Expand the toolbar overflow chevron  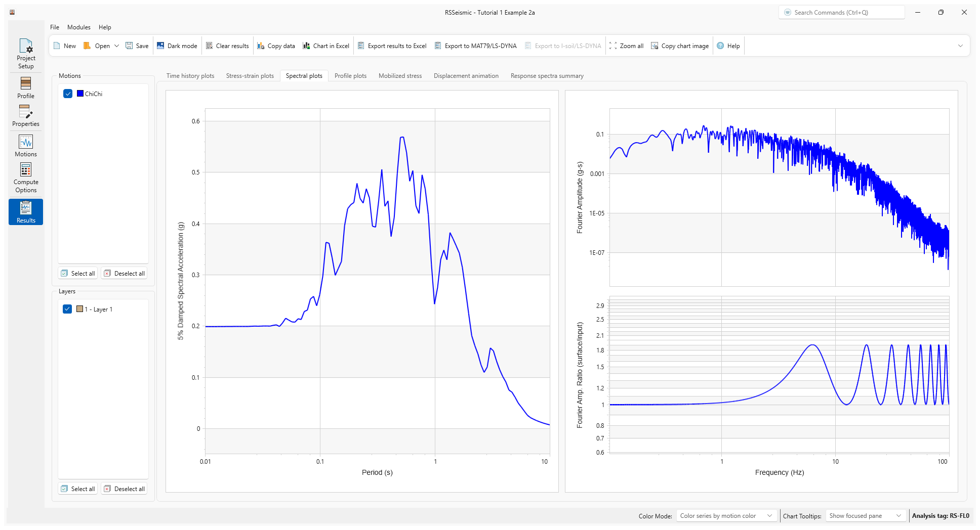click(x=960, y=46)
